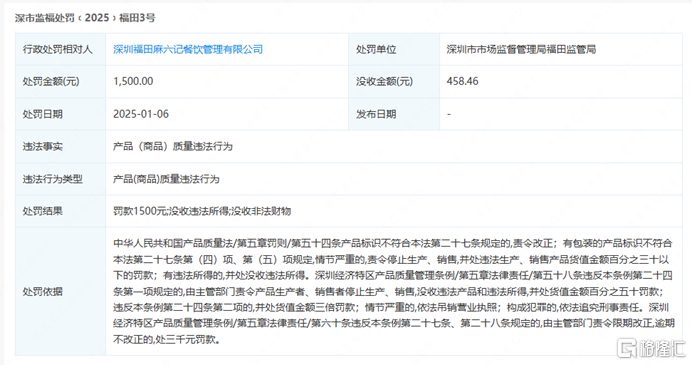Image resolution: width=692 pixels, height=365 pixels.
Task: Select the fine amount 1,500.00
Action: [133, 82]
